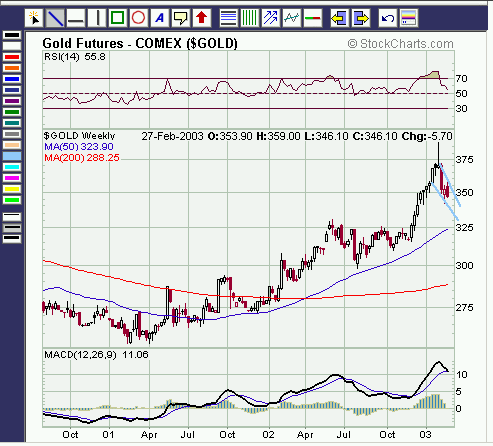Screen dimensions: 493x446
Task: Click the RSI(14) 55.8 label
Action: [x=75, y=57]
